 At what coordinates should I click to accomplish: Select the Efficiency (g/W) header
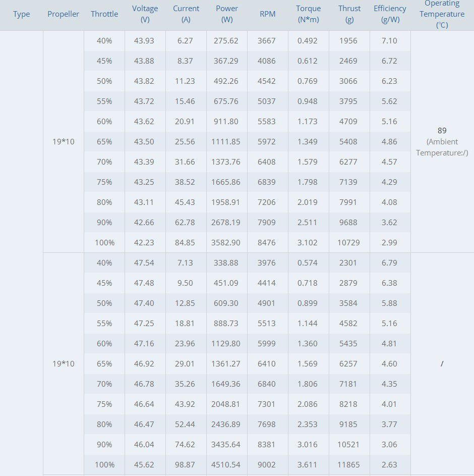(390, 14)
